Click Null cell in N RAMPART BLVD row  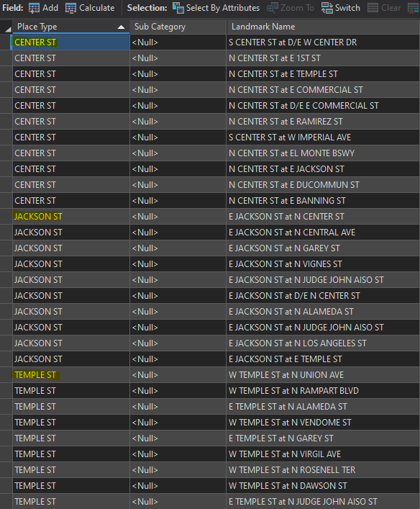pos(178,391)
